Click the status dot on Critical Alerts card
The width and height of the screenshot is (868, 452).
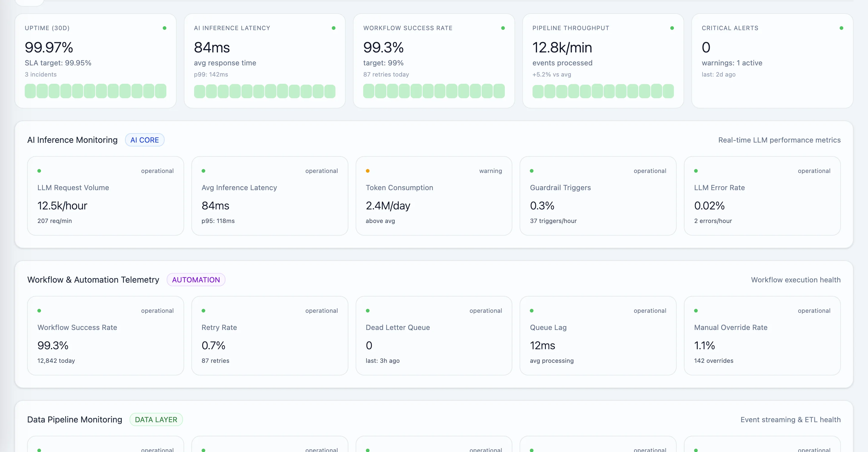point(842,28)
